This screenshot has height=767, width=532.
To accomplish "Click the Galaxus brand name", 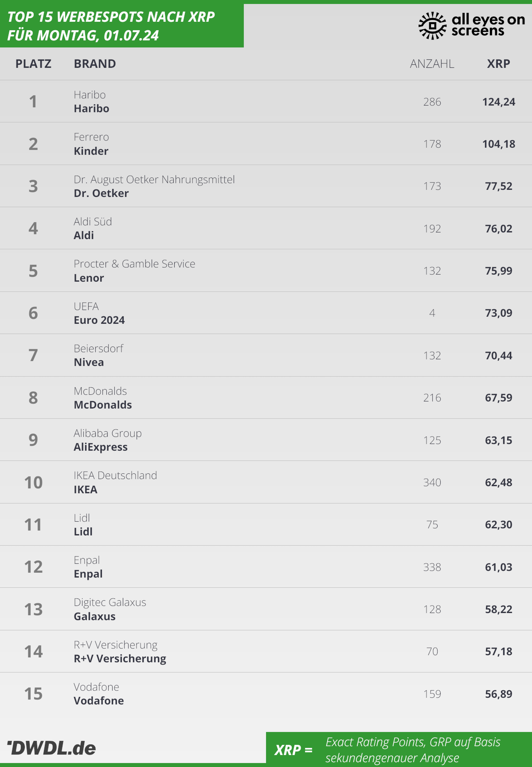I will pyautogui.click(x=94, y=616).
